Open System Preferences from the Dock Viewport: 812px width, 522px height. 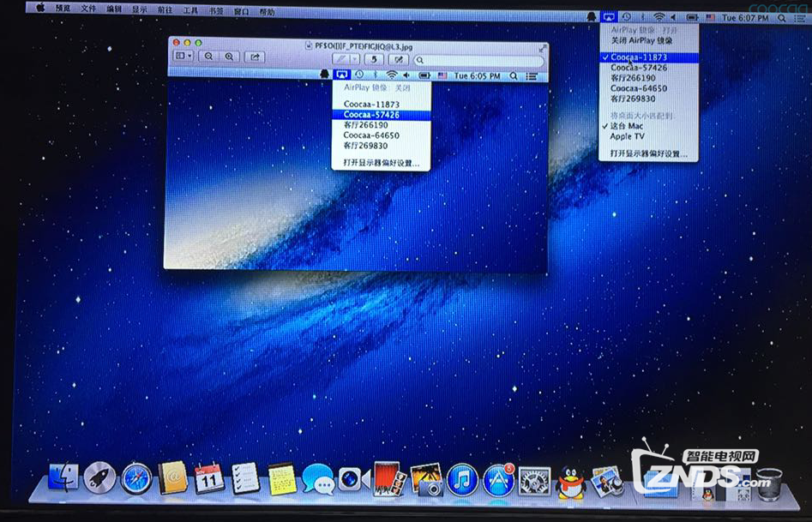click(535, 481)
